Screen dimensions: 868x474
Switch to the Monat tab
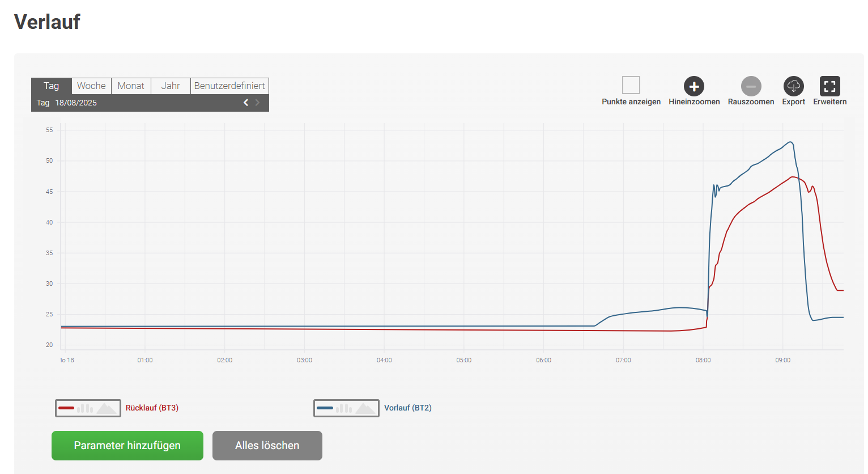point(131,86)
